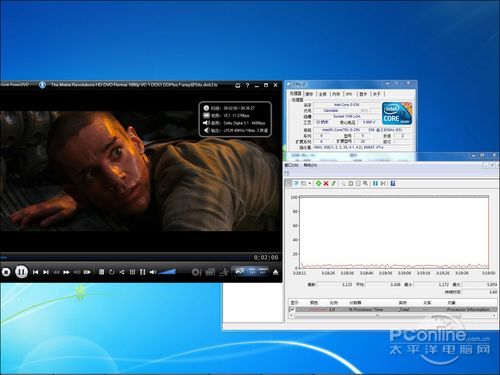The image size is (500, 375).
Task: Open the Window (窗口) menu in Performance Monitor
Action: tap(291, 165)
